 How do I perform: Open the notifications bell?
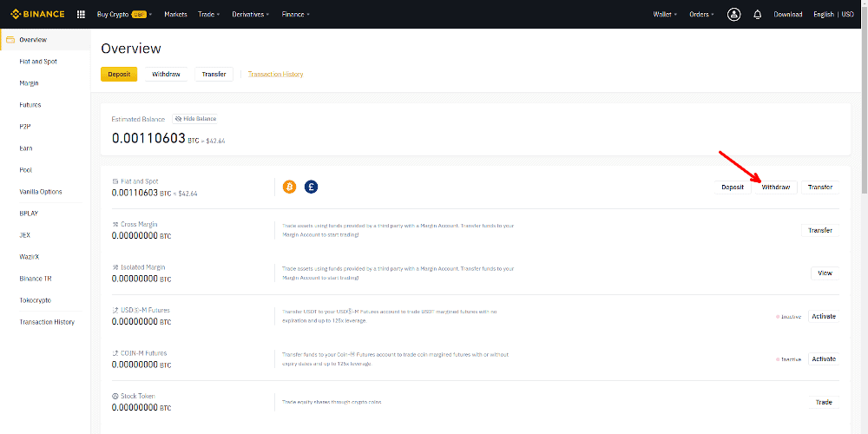coord(757,15)
